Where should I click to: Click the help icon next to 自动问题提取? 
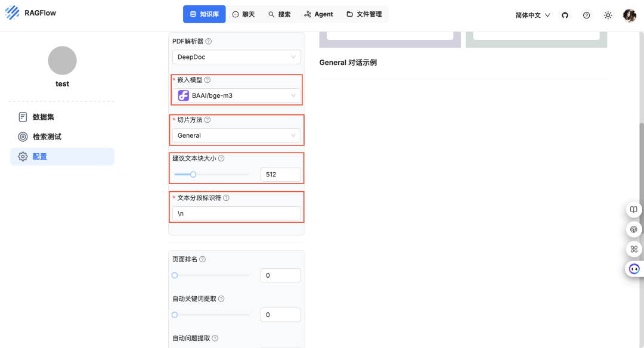click(x=215, y=338)
